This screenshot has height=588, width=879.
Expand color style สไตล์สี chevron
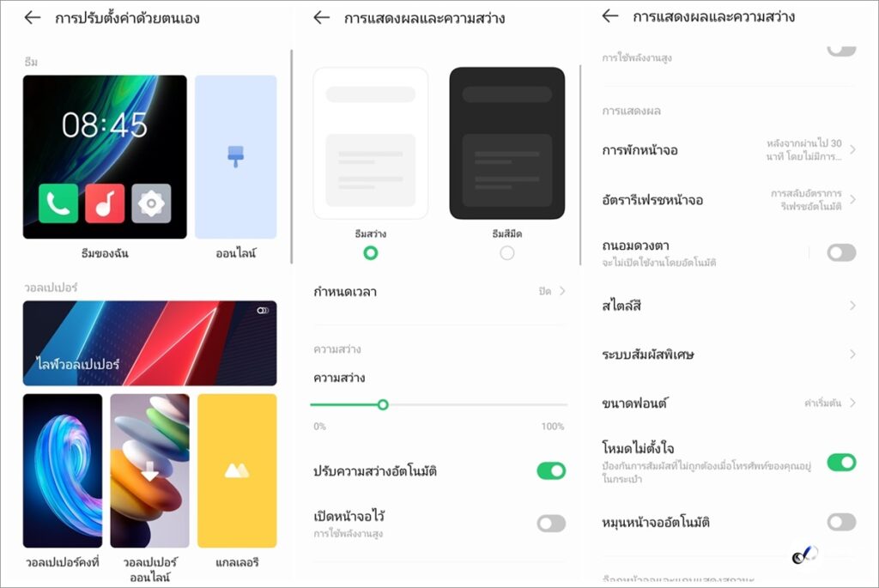coord(852,306)
